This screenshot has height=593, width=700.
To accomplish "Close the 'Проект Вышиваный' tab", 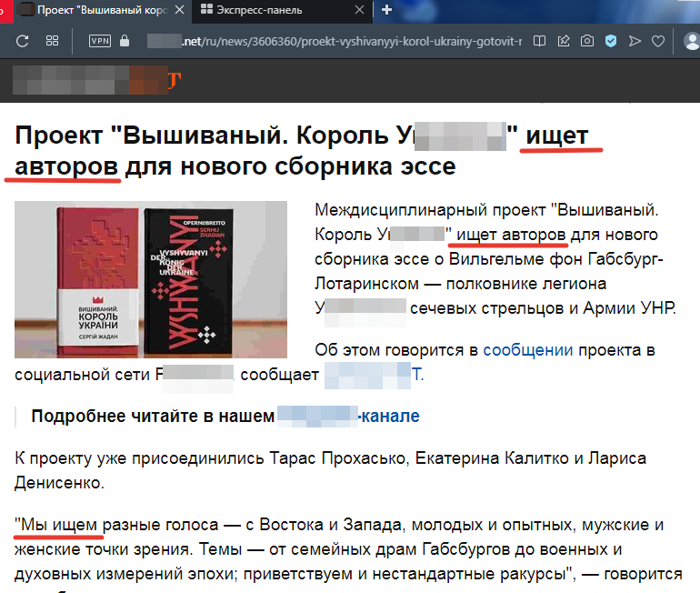I will coord(179,10).
